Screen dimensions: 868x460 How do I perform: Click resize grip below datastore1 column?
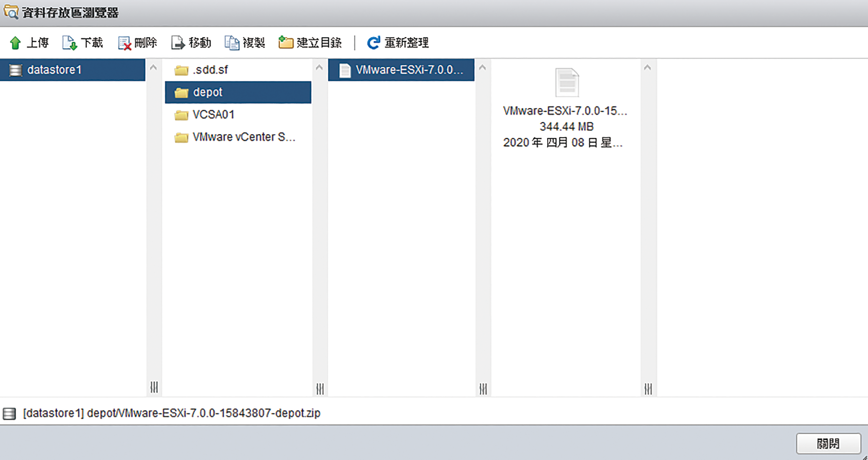[154, 387]
